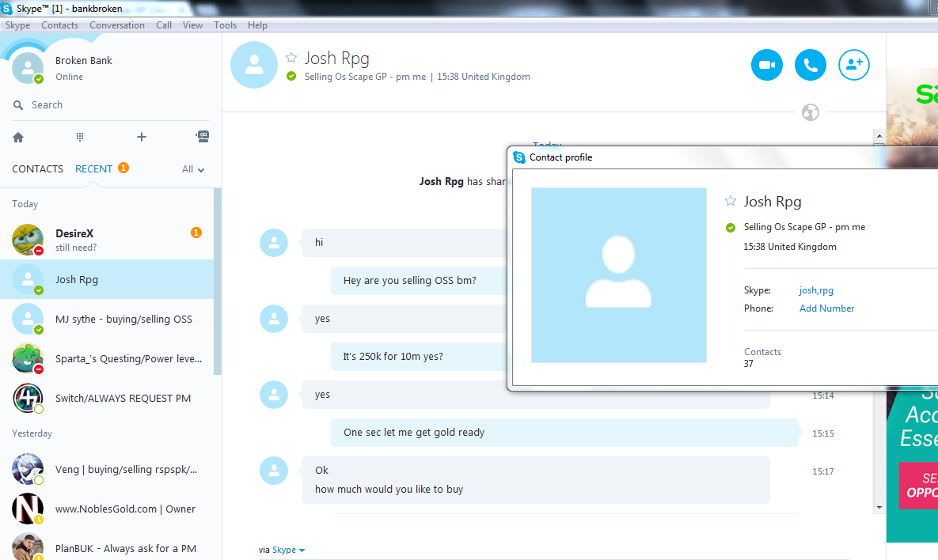
Task: Click the unread badge beside DesireX
Action: 196,233
